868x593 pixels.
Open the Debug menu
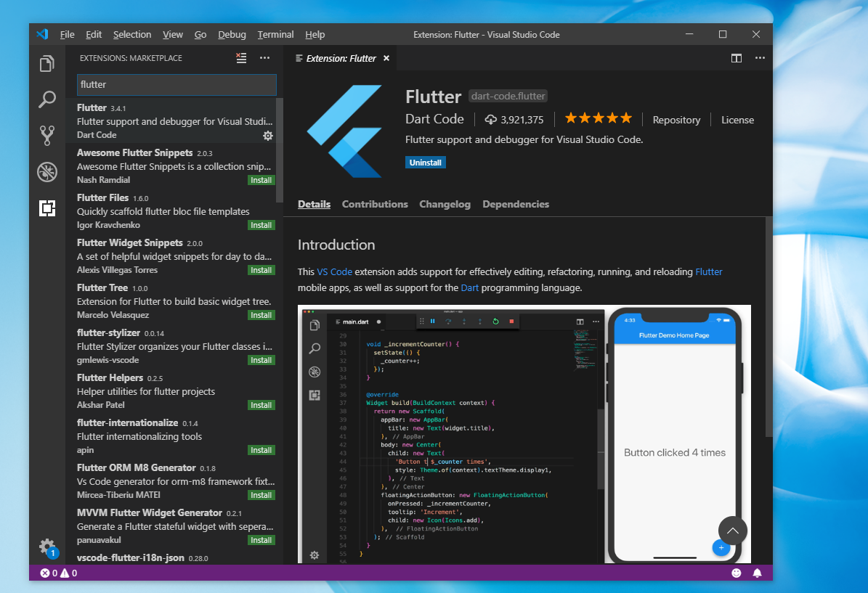click(x=232, y=34)
